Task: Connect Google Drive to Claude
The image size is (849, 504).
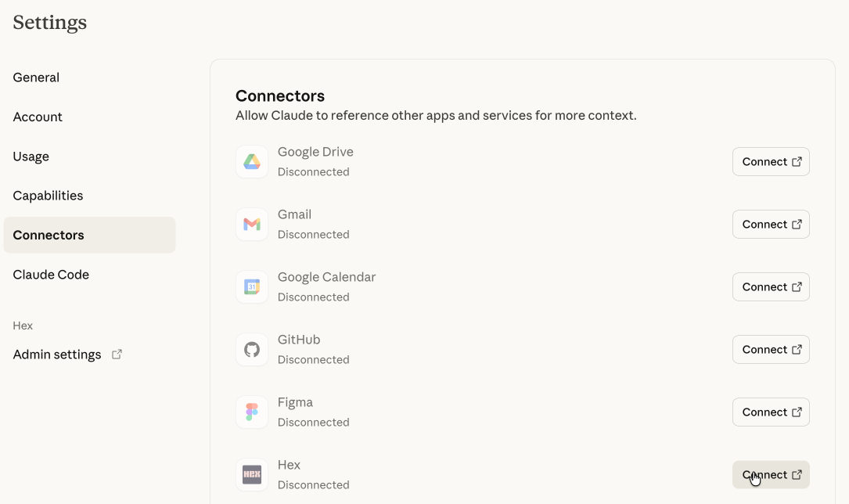Action: click(x=771, y=161)
